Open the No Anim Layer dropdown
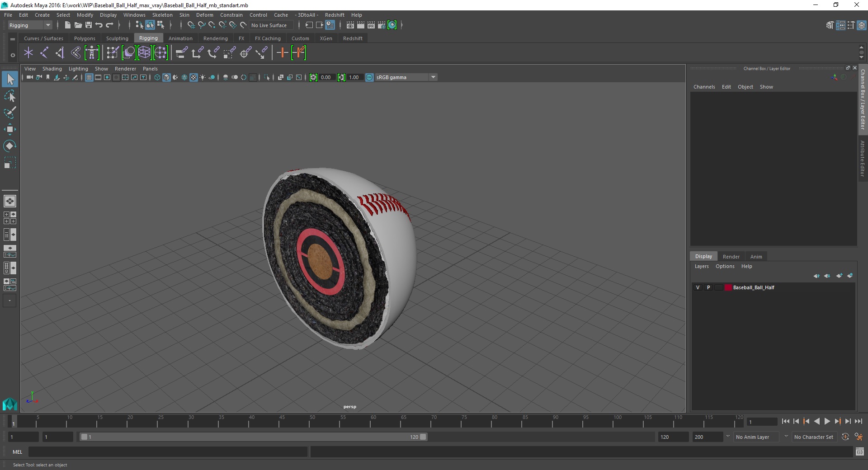Screen dimensions: 868x470 click(756, 437)
